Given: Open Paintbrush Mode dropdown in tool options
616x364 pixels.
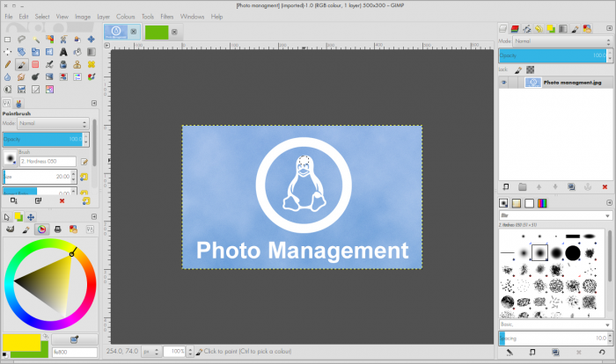Looking at the screenshot, I should click(53, 123).
